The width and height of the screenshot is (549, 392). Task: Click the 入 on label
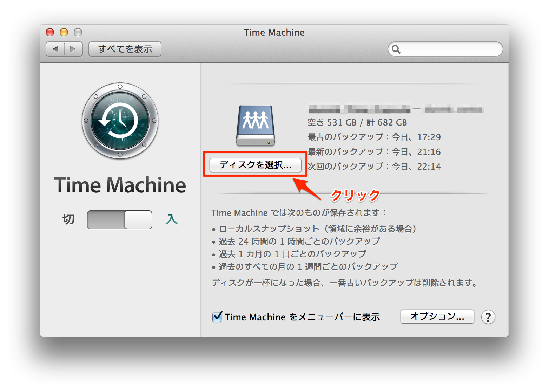point(172,219)
